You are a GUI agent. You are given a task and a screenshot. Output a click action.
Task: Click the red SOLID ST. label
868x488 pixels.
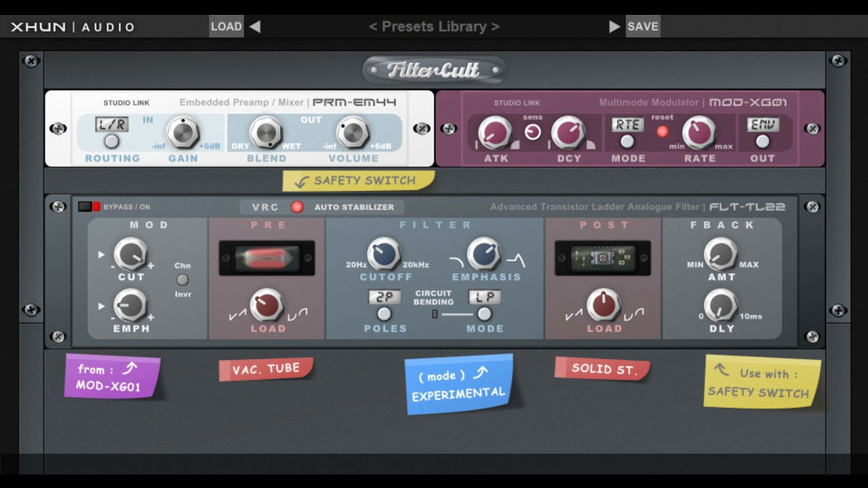(602, 369)
